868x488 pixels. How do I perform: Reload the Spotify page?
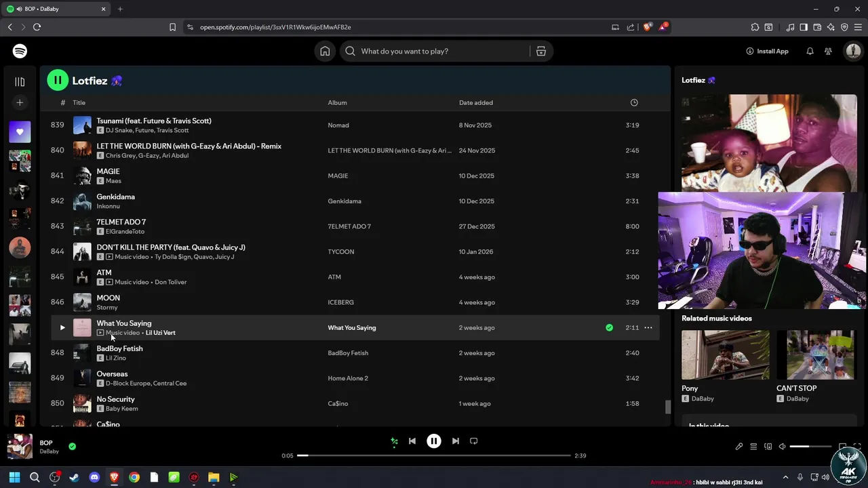click(37, 27)
